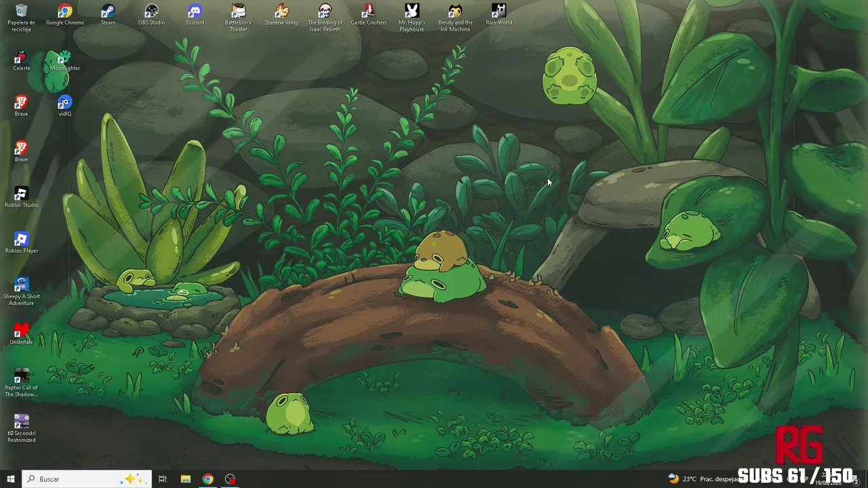
Task: Select The Binding of Isaac Rebirth icon
Action: (325, 18)
